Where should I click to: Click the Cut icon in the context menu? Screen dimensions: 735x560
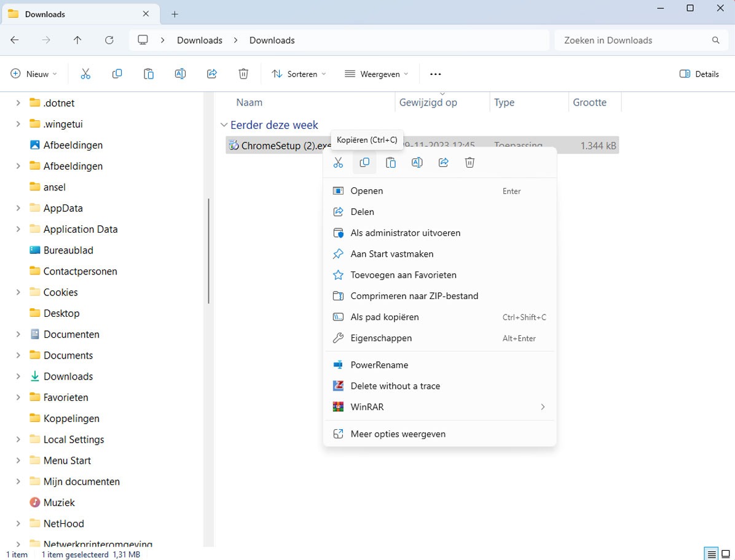(338, 163)
